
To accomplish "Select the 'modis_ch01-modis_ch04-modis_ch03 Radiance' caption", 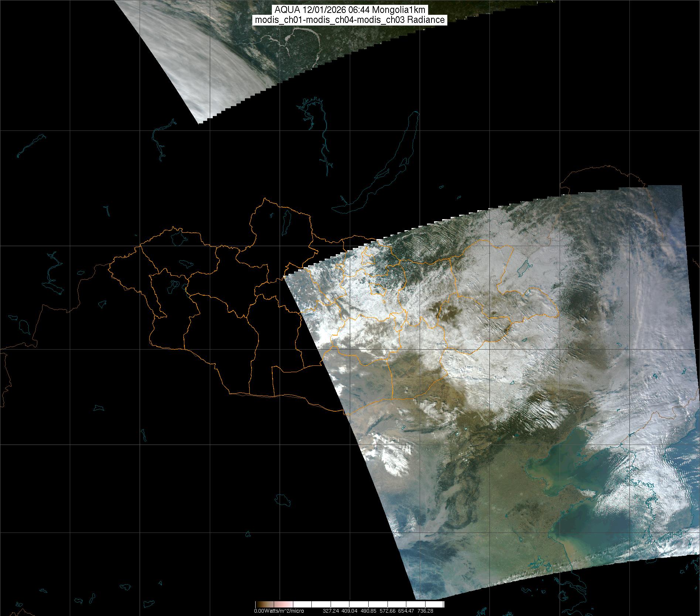I will pyautogui.click(x=350, y=20).
